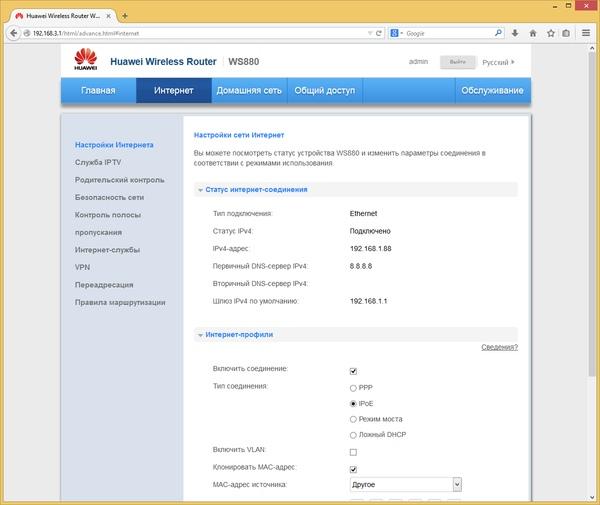
Task: Go to the browser home page icon
Action: coord(533,33)
